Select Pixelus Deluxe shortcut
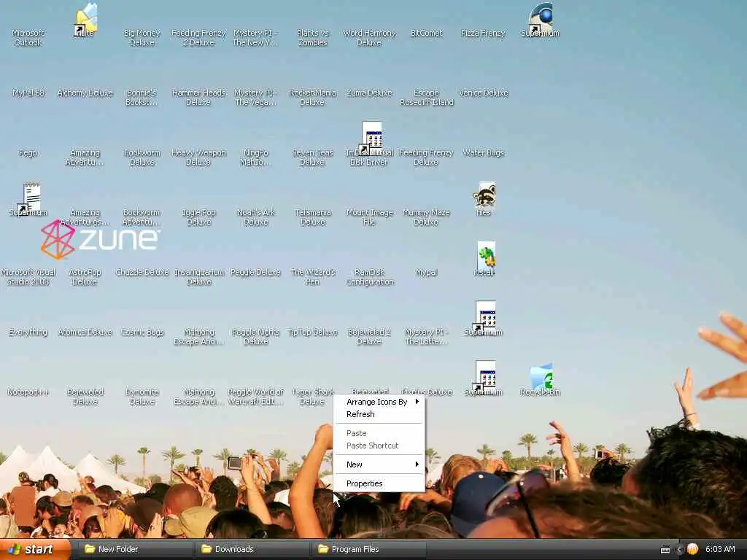The width and height of the screenshot is (747, 560). [x=426, y=392]
